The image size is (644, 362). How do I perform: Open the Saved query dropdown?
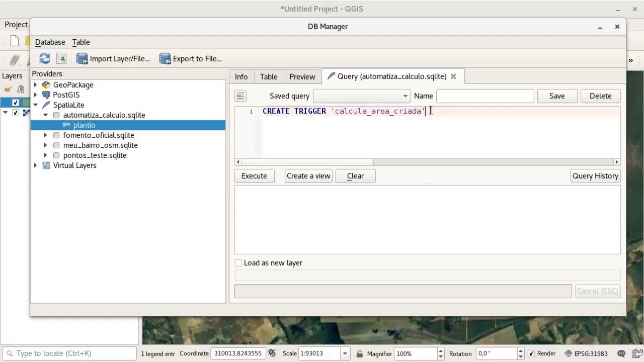pyautogui.click(x=361, y=96)
